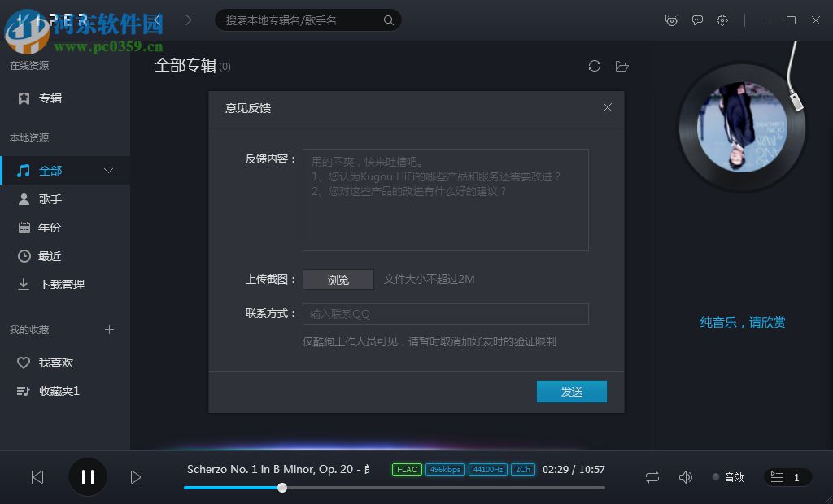Click the QQ contact input field
This screenshot has width=833, height=504.
pyautogui.click(x=445, y=314)
